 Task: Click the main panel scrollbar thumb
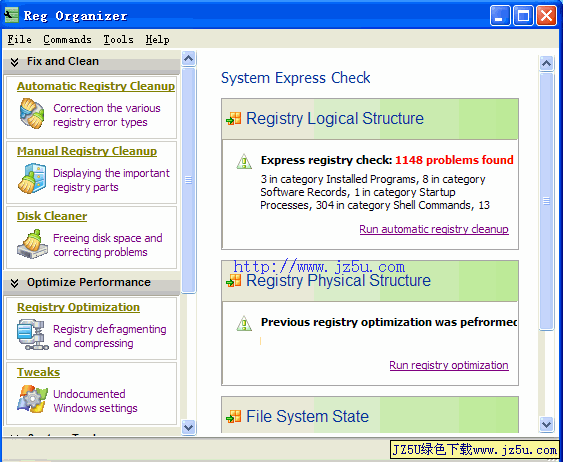pos(546,201)
